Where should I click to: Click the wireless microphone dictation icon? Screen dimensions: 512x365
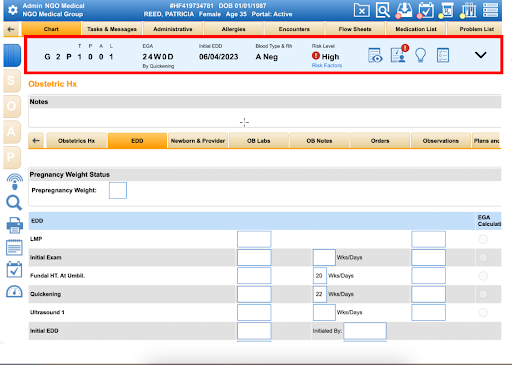point(14,182)
